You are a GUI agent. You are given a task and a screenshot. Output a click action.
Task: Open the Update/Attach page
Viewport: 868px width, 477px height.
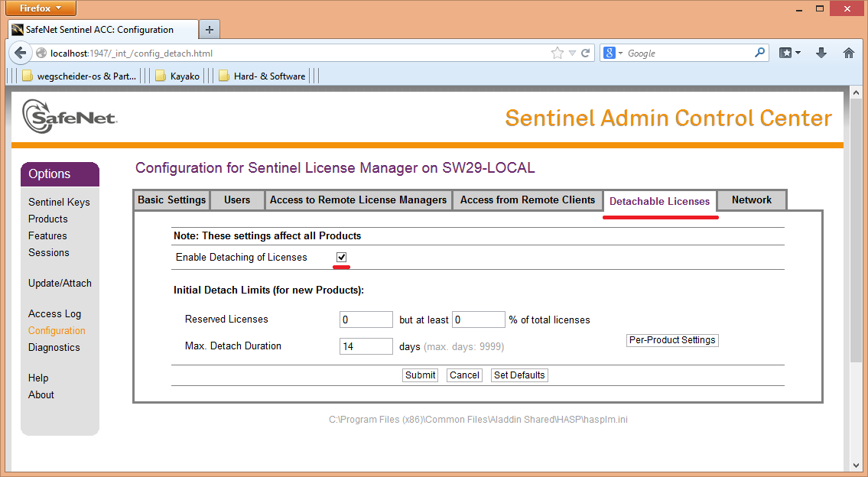60,283
